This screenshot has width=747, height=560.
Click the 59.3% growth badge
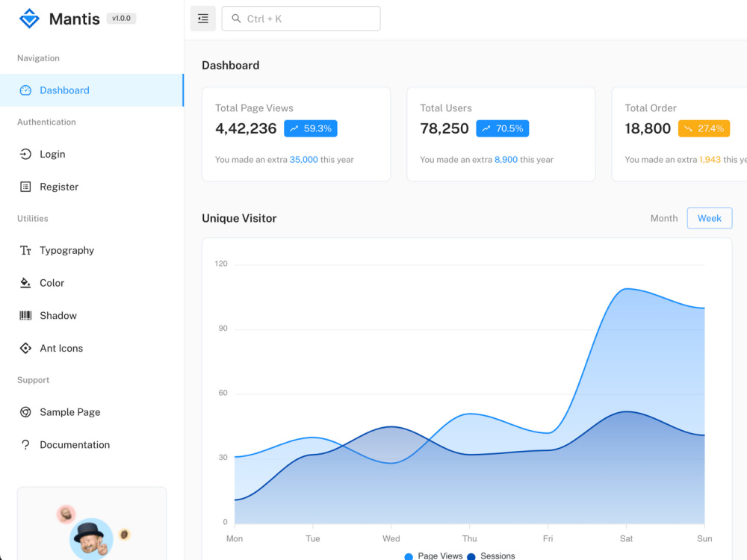click(x=311, y=128)
